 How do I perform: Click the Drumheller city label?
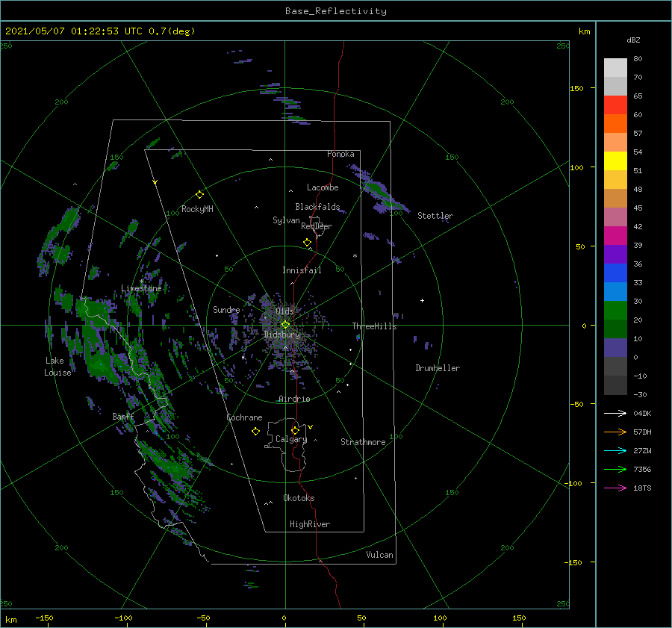point(438,368)
